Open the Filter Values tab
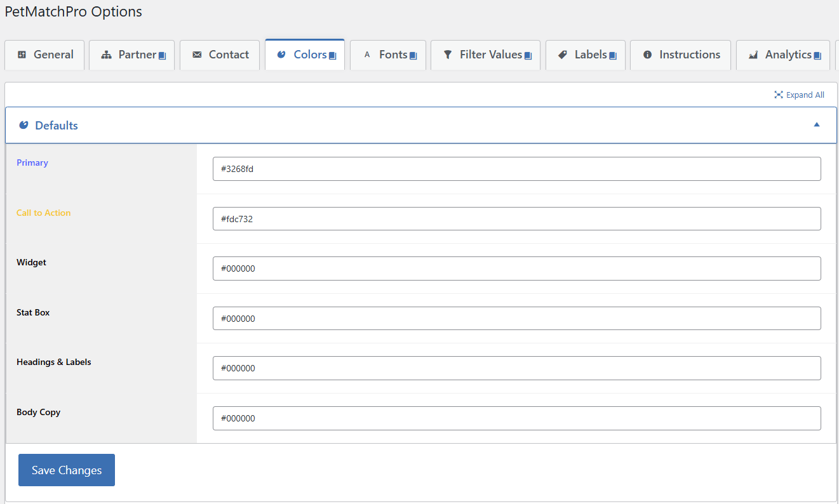The height and width of the screenshot is (504, 839). [x=485, y=55]
